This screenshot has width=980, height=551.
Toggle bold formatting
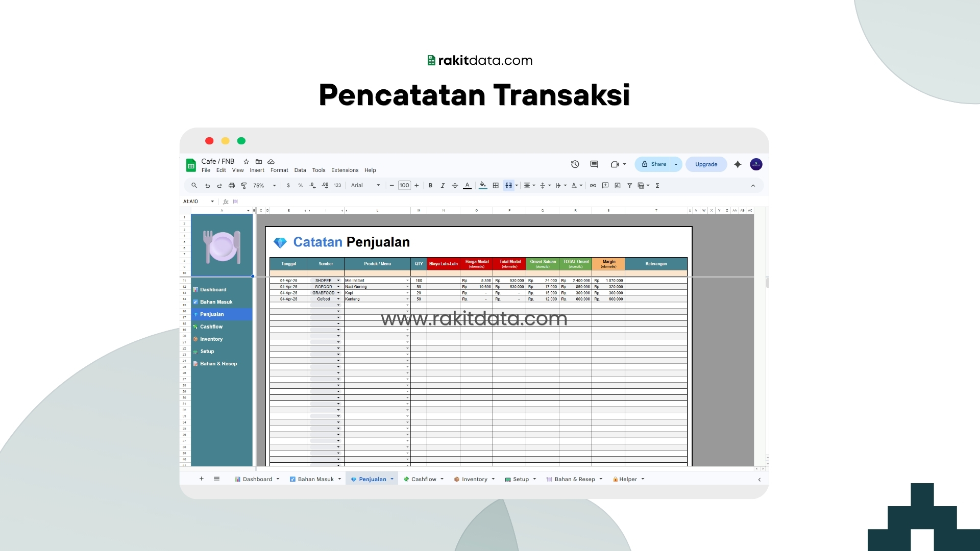(x=430, y=186)
